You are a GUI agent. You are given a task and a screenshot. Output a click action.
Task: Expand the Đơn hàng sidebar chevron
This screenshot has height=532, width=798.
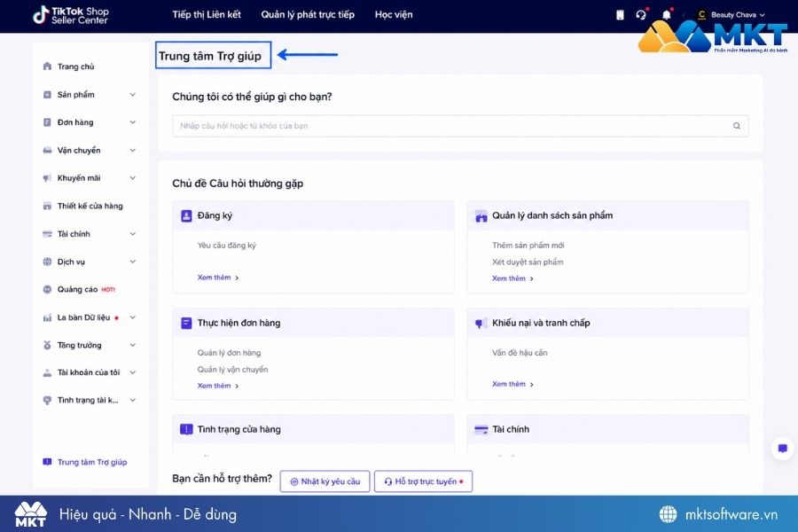133,122
